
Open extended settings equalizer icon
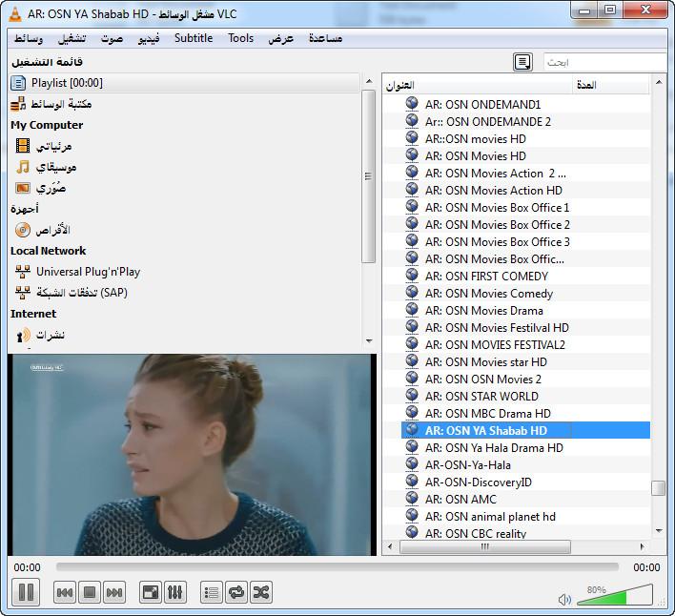point(174,593)
